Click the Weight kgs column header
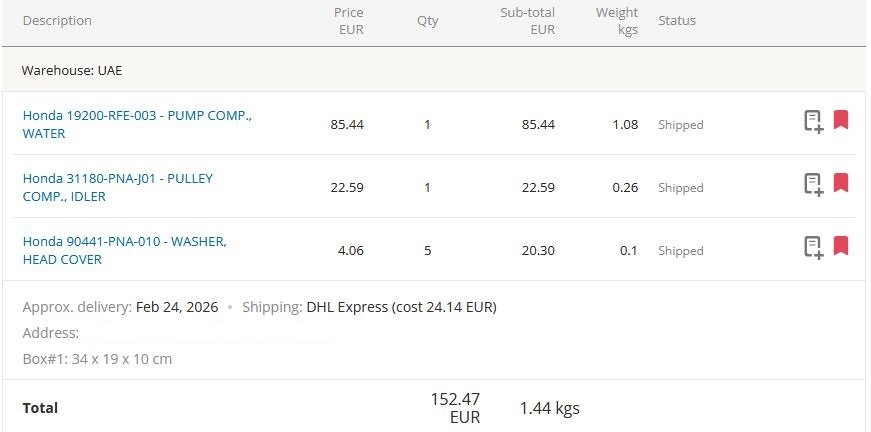 click(617, 21)
